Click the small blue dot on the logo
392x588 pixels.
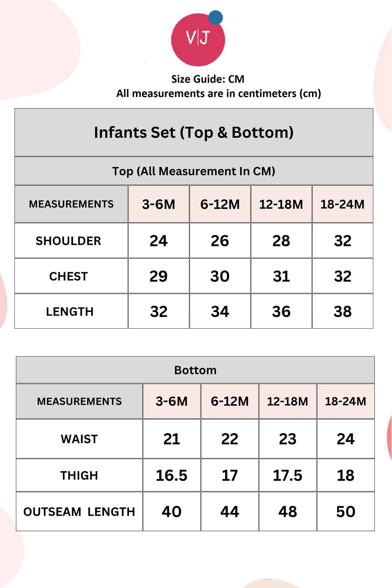click(x=215, y=18)
